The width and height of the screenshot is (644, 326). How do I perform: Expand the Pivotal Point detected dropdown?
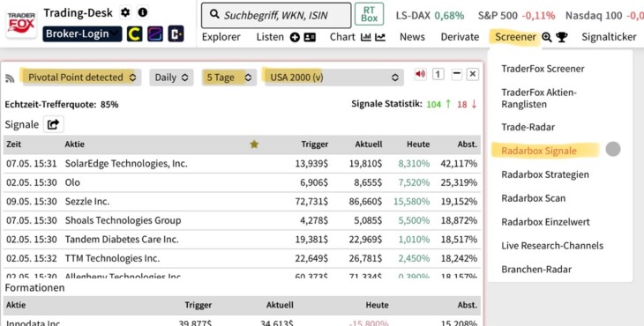(82, 77)
